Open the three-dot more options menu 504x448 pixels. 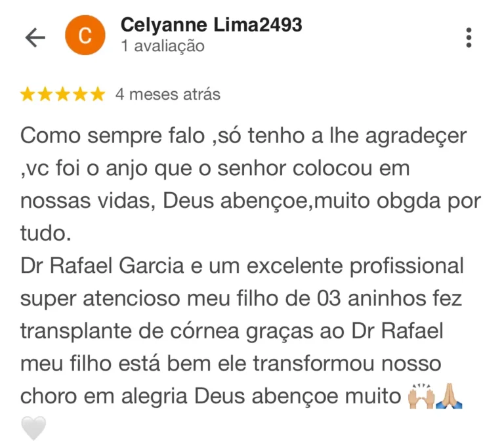[x=469, y=37]
